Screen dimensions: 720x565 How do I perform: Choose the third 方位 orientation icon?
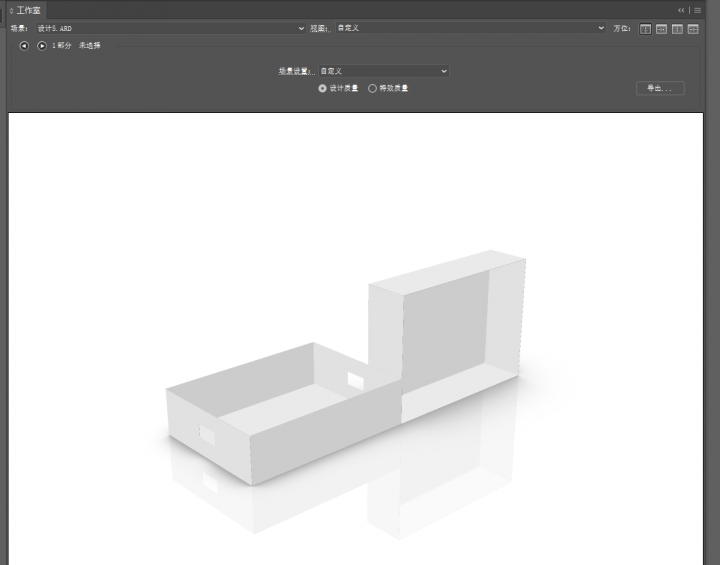[x=677, y=29]
